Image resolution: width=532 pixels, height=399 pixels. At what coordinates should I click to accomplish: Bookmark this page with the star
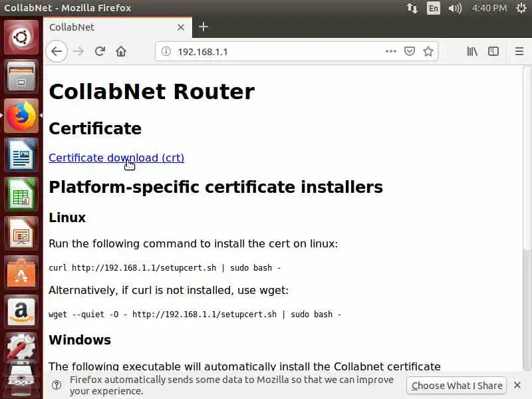pos(428,52)
